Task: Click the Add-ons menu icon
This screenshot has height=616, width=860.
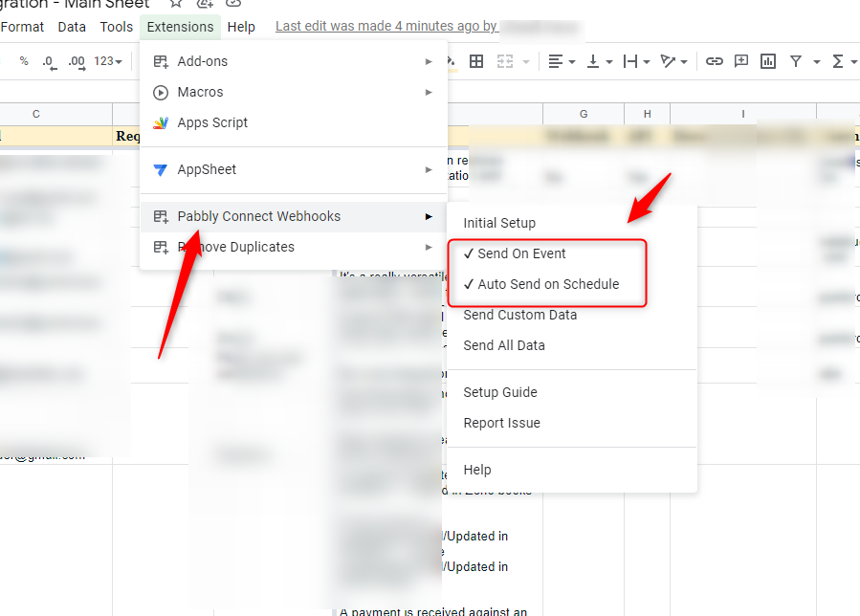Action: coord(160,61)
